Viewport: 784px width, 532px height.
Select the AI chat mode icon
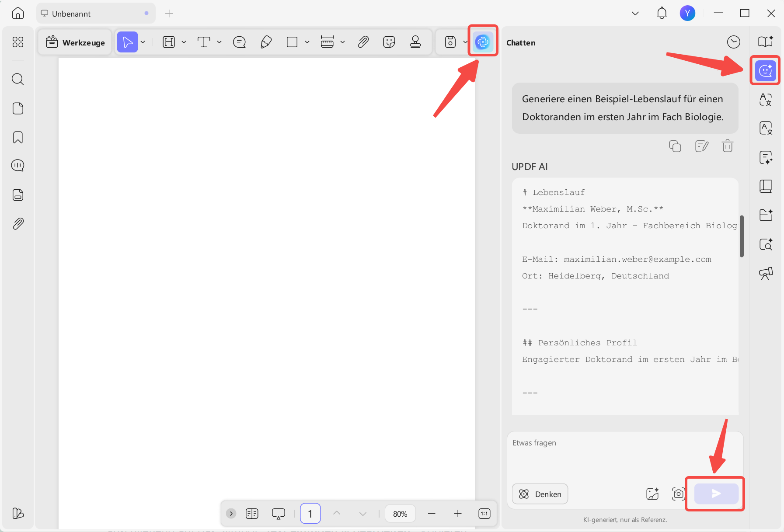click(766, 70)
